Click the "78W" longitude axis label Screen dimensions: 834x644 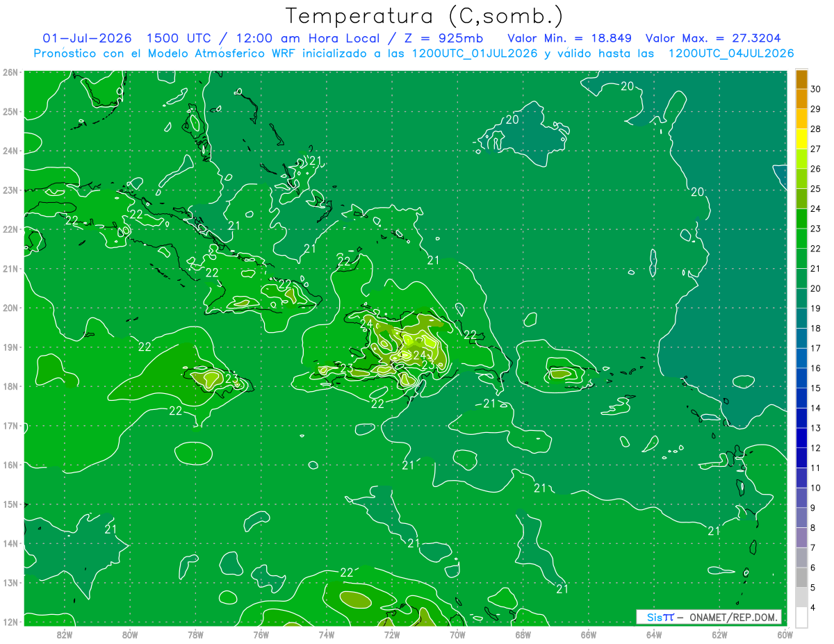point(195,634)
